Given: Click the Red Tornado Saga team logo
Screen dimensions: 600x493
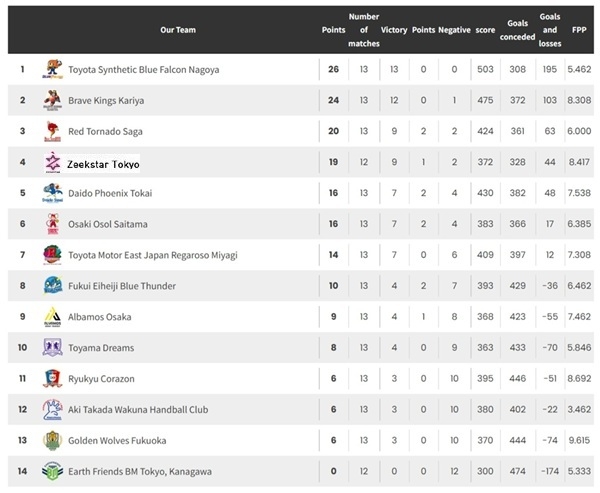Looking at the screenshot, I should (x=52, y=131).
